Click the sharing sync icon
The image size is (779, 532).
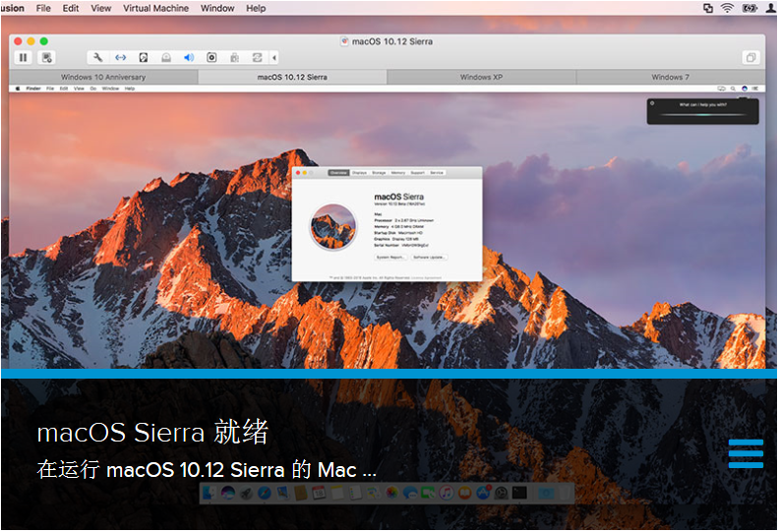click(257, 58)
